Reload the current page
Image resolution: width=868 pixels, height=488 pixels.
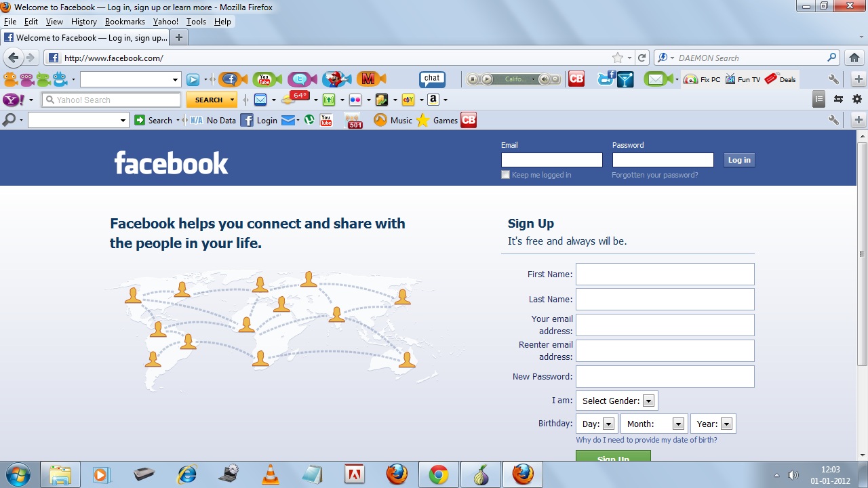642,58
